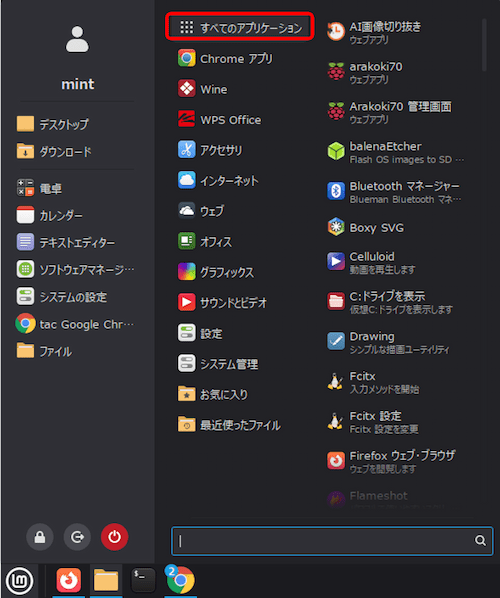Open terminal from the panel
500x598 pixels.
[143, 580]
